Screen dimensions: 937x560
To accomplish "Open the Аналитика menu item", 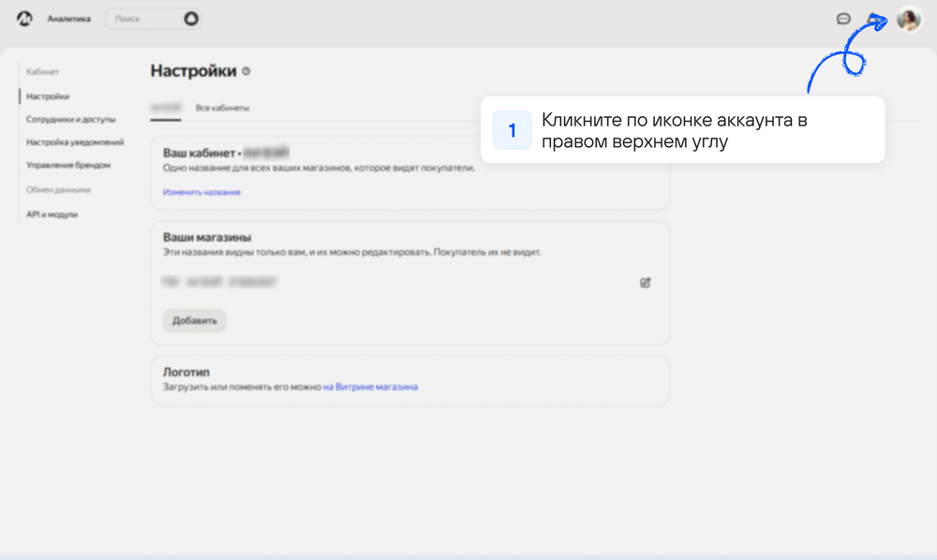I will [69, 19].
